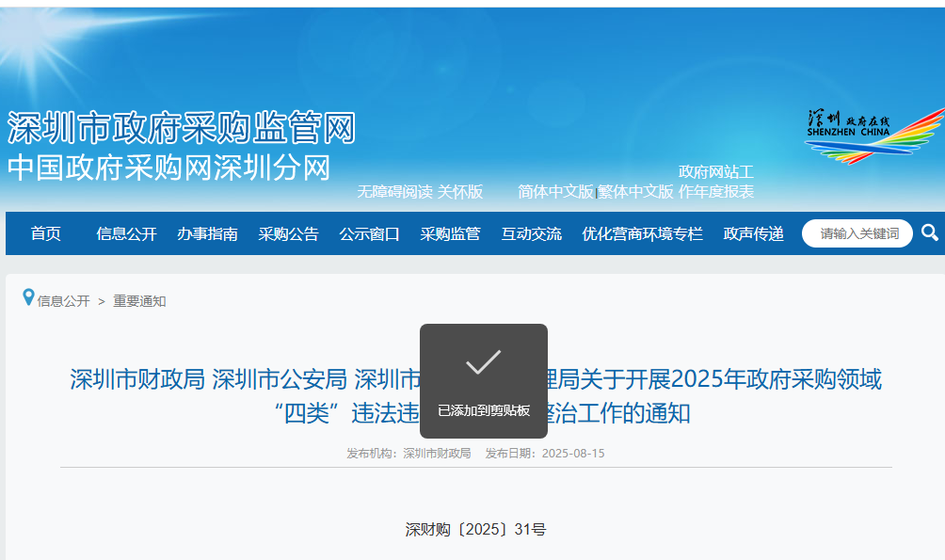Viewport: 945px width, 560px height.
Task: Select 办事指南 from the navigation bar
Action: point(208,232)
